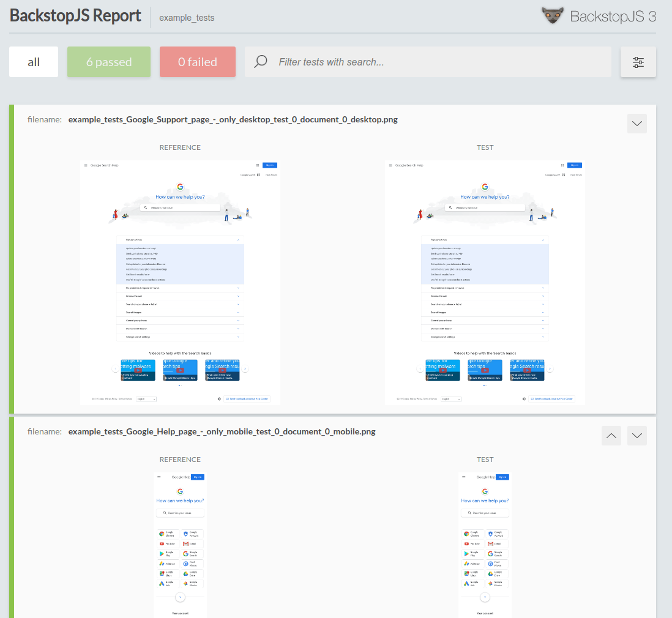Click the Google Support desktop test filename
Viewport: 672px width, 618px height.
(x=233, y=119)
